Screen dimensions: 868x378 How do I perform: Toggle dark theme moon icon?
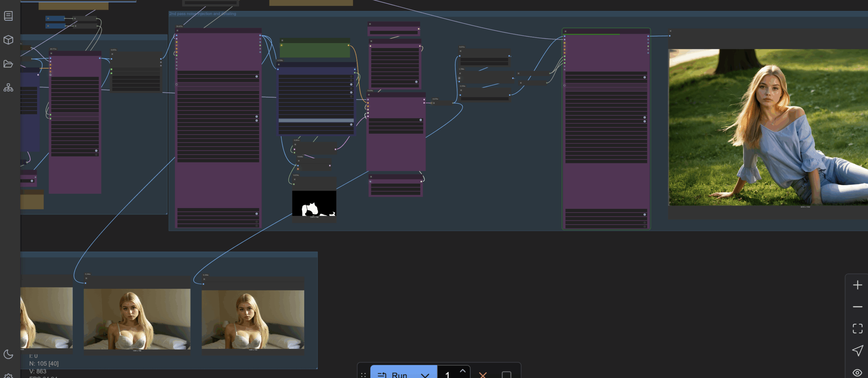[8, 354]
